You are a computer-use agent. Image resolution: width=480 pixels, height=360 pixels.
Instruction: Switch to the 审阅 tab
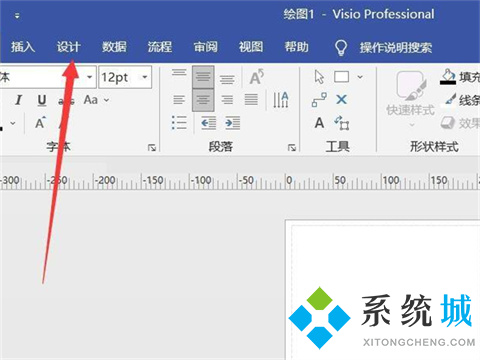pos(205,47)
